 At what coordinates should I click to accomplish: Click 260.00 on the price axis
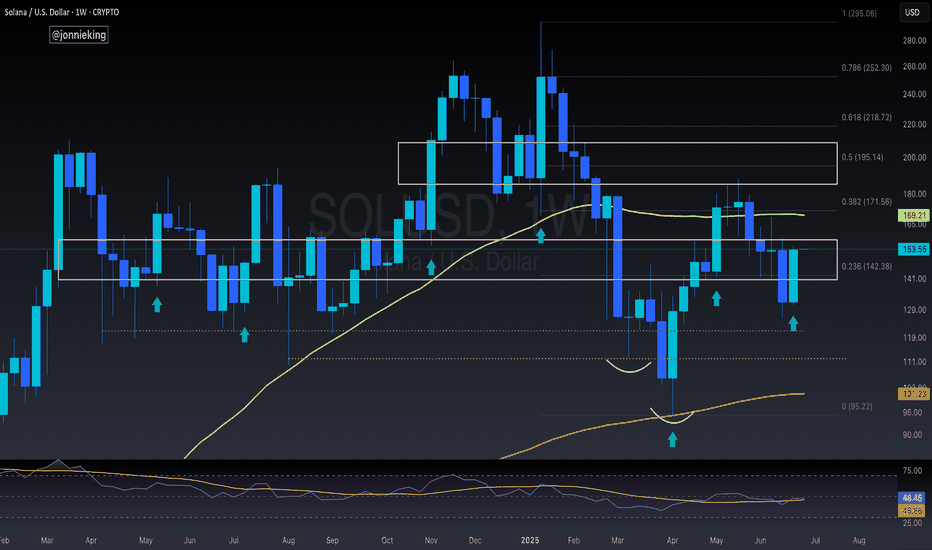click(x=914, y=67)
